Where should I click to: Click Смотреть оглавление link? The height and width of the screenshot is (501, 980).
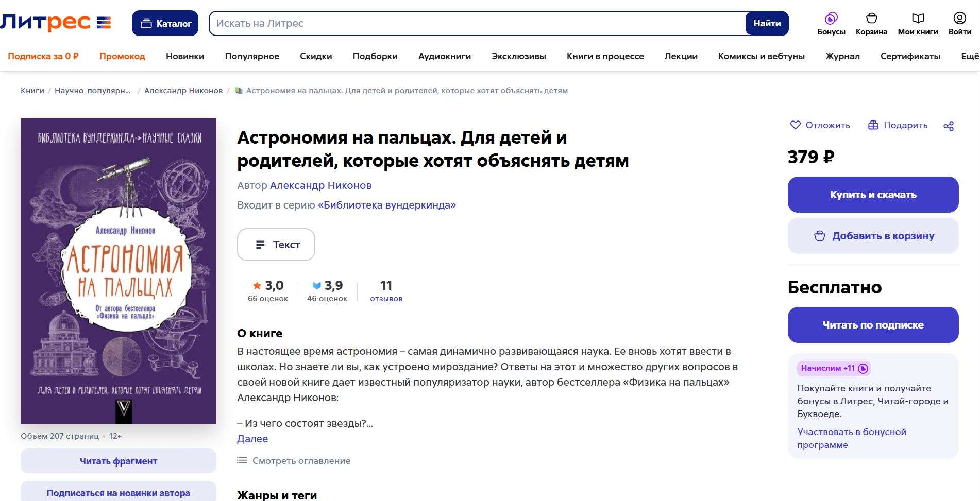pos(294,461)
